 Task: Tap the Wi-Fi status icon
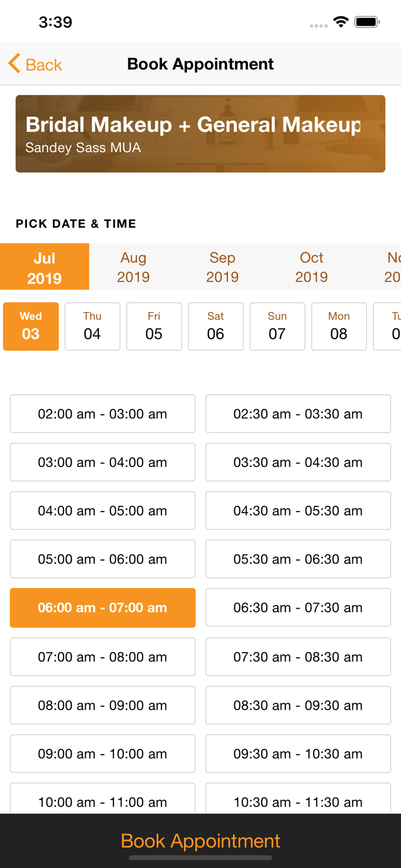tap(341, 23)
